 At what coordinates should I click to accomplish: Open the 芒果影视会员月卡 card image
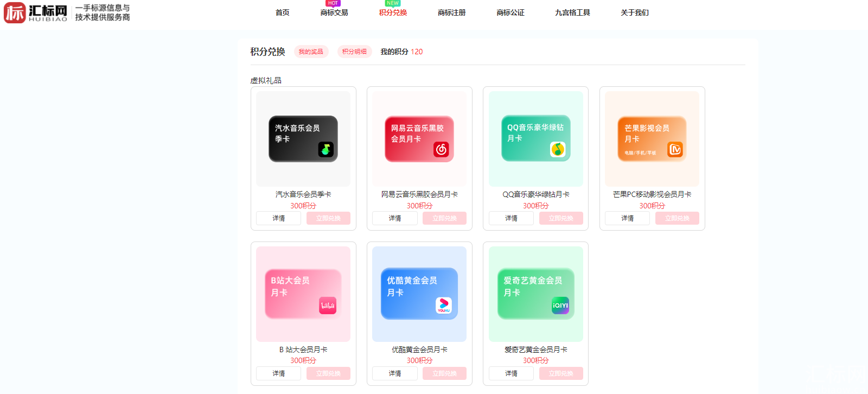point(652,139)
